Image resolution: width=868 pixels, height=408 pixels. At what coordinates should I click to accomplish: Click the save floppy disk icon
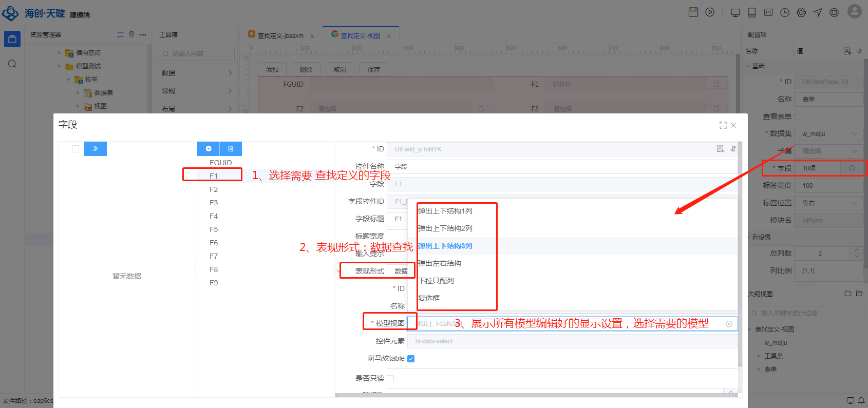pyautogui.click(x=693, y=12)
